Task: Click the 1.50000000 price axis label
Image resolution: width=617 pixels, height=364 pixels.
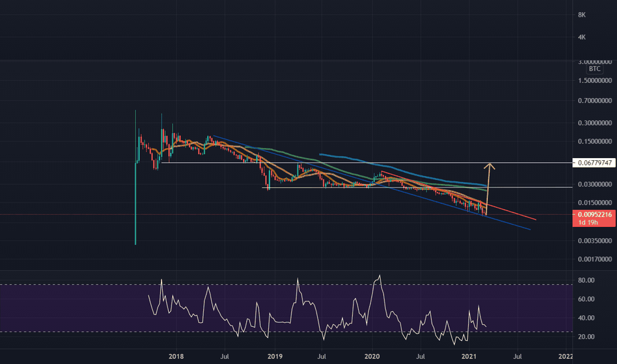Action: (594, 80)
